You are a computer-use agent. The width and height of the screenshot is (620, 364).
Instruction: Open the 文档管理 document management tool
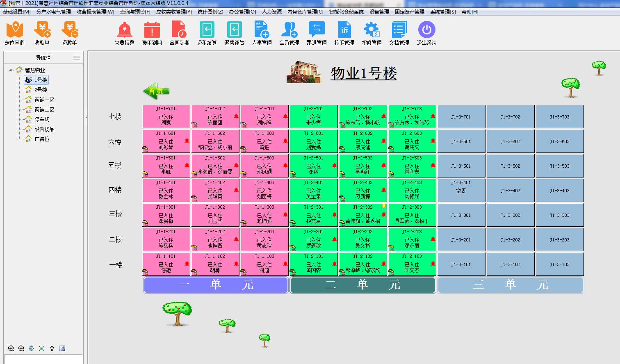tap(399, 33)
